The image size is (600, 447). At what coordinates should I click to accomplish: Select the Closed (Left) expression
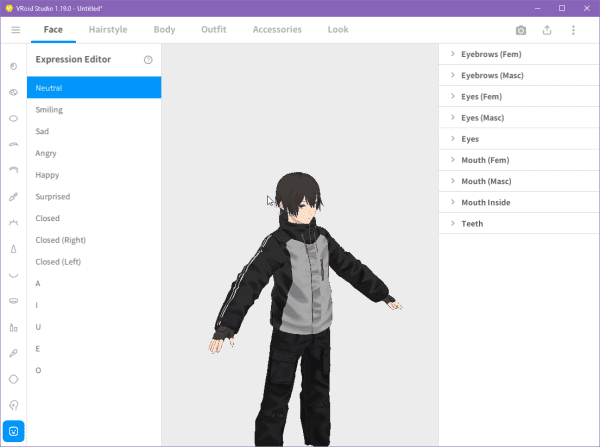tap(94, 262)
